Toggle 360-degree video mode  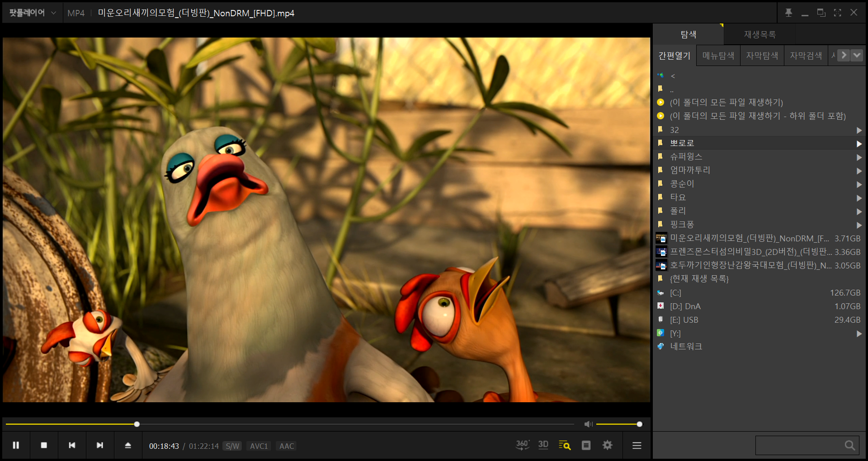pos(522,445)
